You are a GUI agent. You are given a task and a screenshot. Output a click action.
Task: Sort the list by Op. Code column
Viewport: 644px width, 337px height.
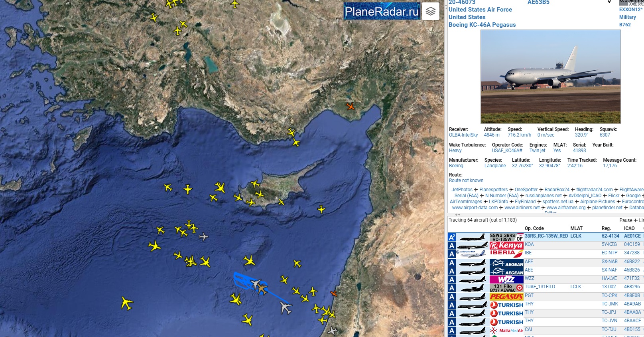tap(534, 228)
